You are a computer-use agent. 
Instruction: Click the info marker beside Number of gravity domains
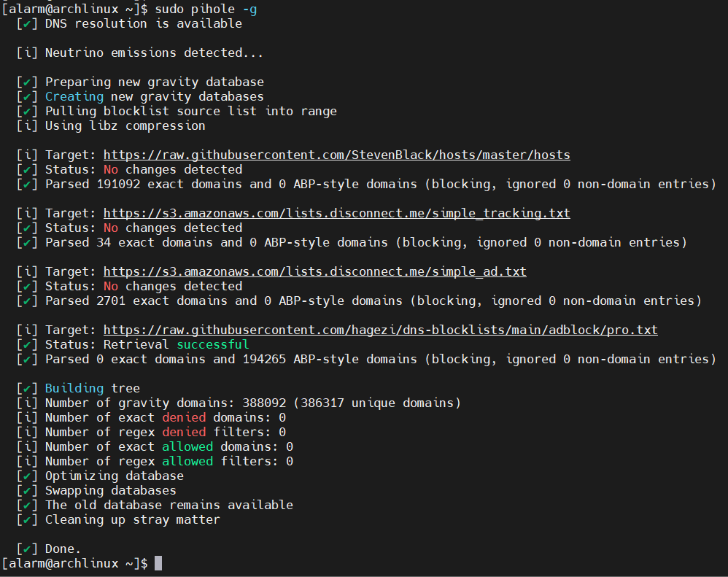pos(27,403)
